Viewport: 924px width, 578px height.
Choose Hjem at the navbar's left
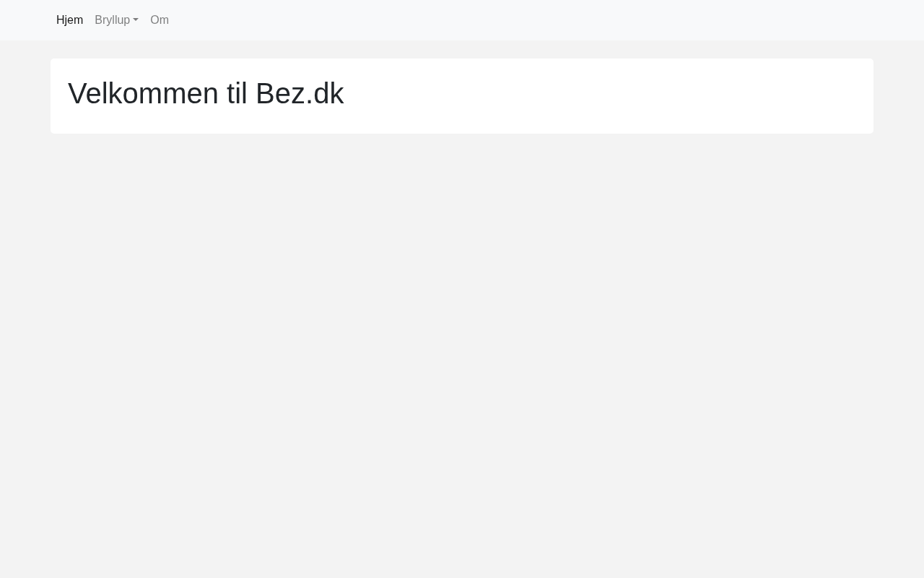(x=69, y=20)
